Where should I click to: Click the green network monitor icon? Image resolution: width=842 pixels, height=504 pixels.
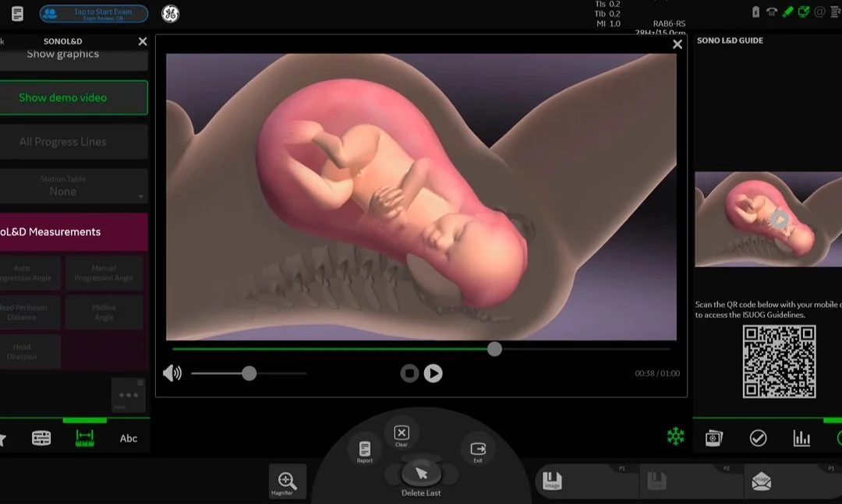pos(803,12)
